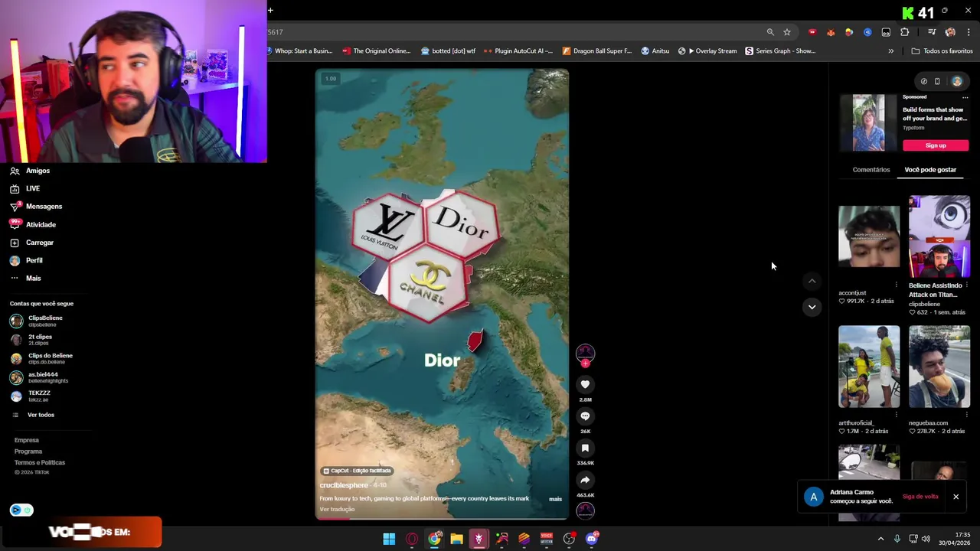The image size is (980, 551).
Task: Open the Amigos sidebar item
Action: (x=31, y=171)
